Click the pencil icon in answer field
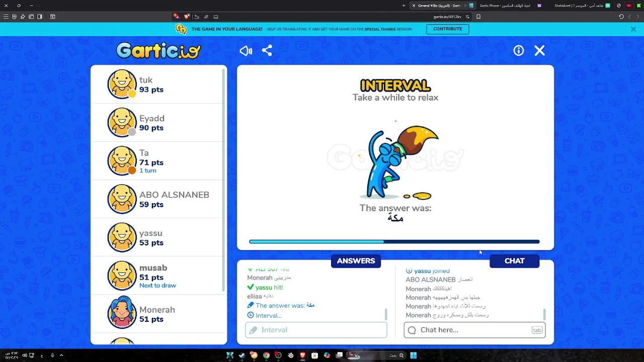This screenshot has height=362, width=644. click(253, 330)
